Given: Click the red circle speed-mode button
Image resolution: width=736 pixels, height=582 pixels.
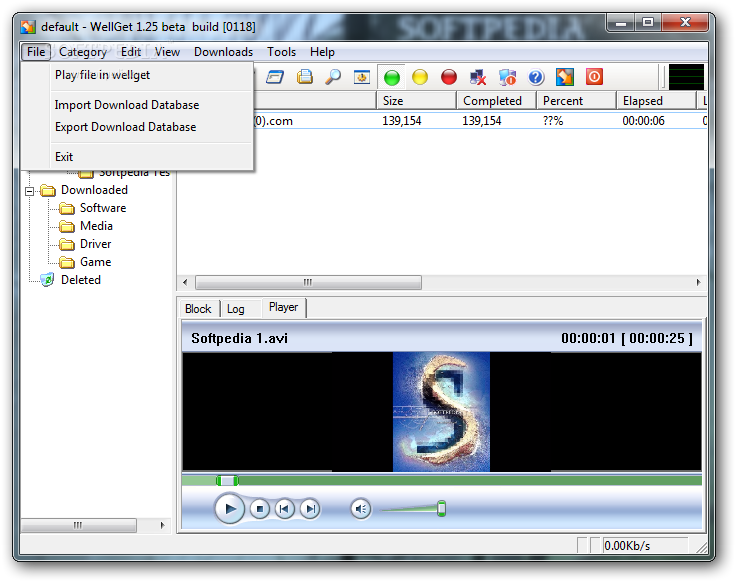Looking at the screenshot, I should pos(449,77).
